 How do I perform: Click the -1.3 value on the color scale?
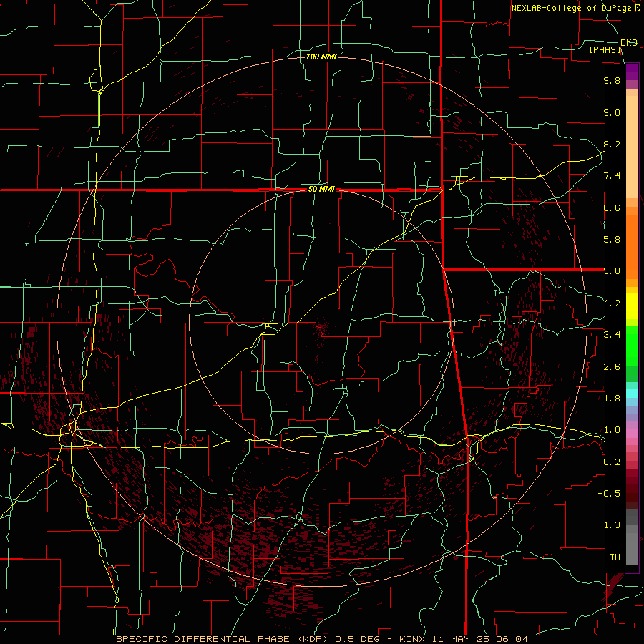click(x=609, y=525)
